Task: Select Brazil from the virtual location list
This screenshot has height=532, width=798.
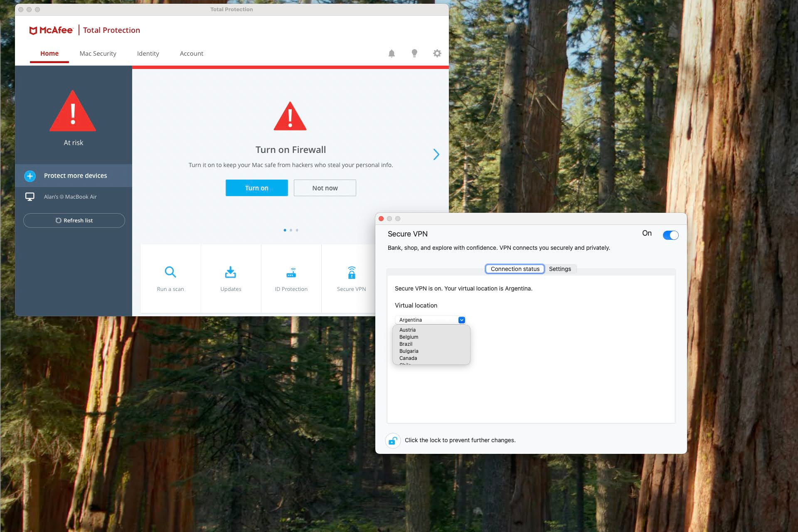Action: pyautogui.click(x=406, y=344)
